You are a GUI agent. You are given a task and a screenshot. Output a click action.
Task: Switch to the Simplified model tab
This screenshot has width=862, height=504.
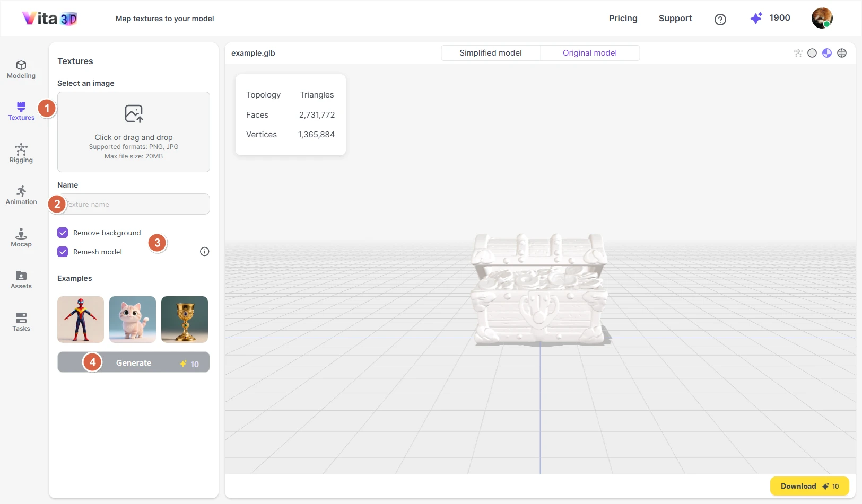[491, 53]
